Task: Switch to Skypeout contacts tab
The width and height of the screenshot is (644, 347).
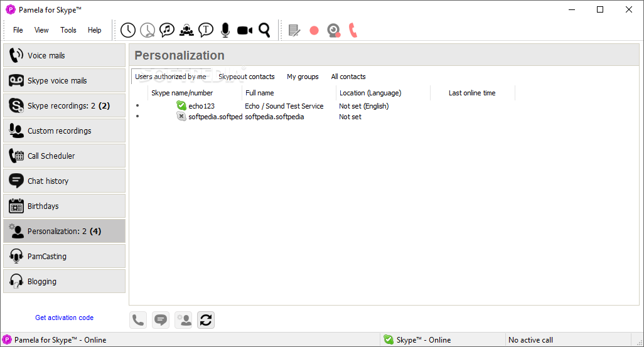Action: [x=247, y=77]
